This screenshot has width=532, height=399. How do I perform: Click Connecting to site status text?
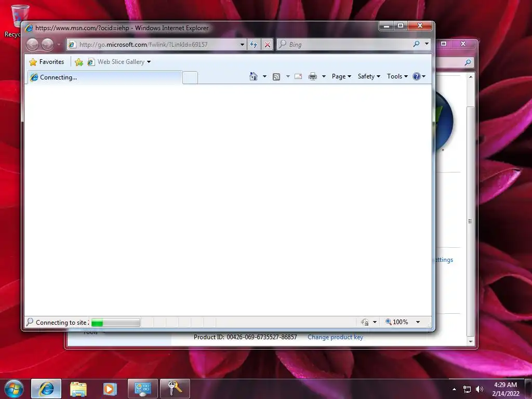point(62,323)
